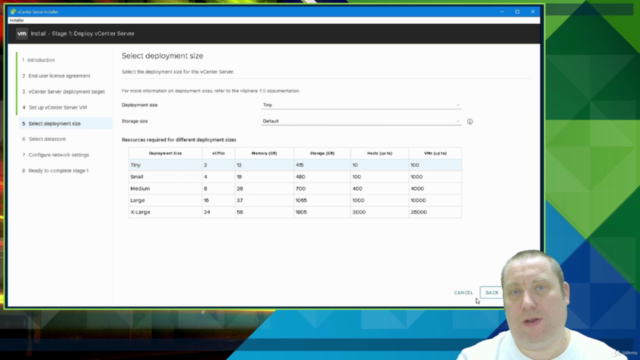Viewport: 640px width, 360px height.
Task: Click the CANCEL button
Action: coord(463,293)
